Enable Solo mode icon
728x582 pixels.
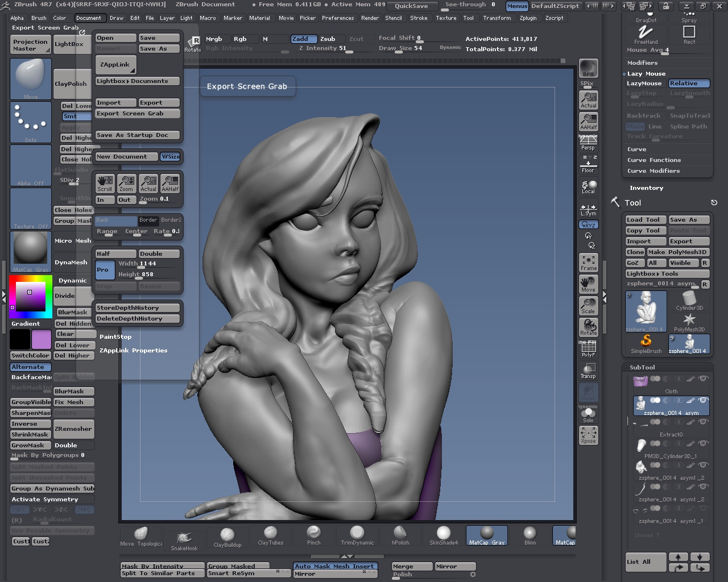pos(588,415)
